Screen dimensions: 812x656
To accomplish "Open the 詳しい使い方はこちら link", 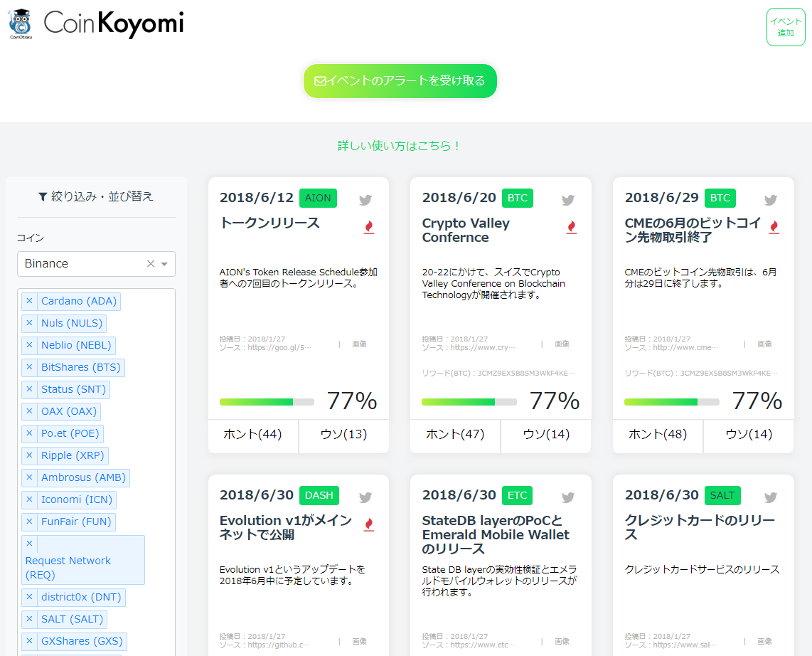I will [x=400, y=146].
